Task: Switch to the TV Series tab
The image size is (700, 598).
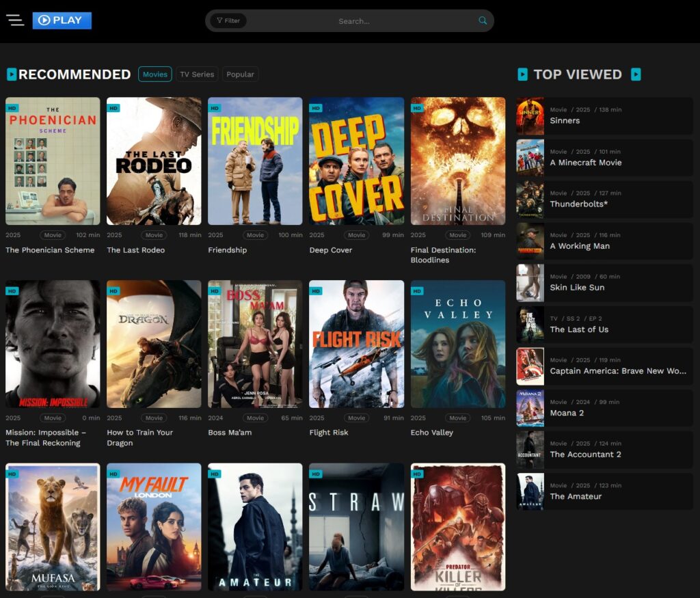Action: [197, 74]
